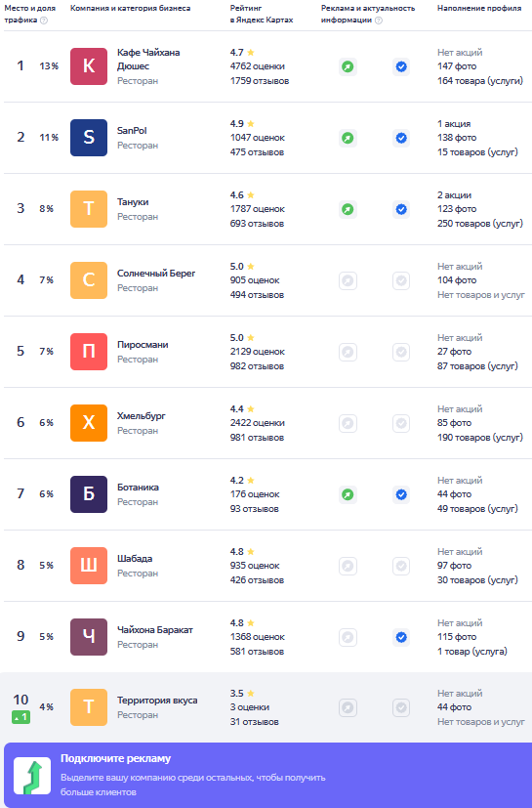Screen dimensions: 532x808
Task: Open the Территория вкуса company link
Action: (x=157, y=701)
